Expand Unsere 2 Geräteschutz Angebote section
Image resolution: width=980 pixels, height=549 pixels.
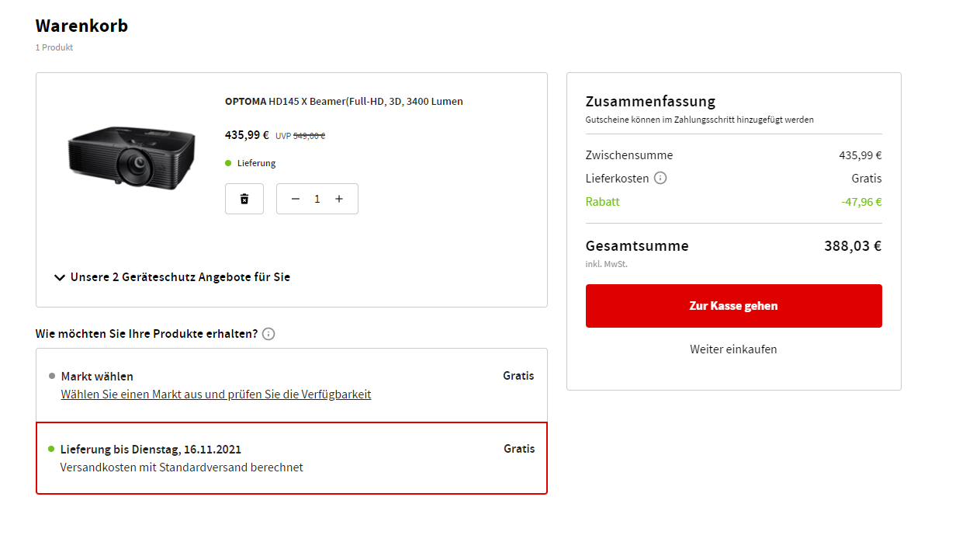click(172, 277)
